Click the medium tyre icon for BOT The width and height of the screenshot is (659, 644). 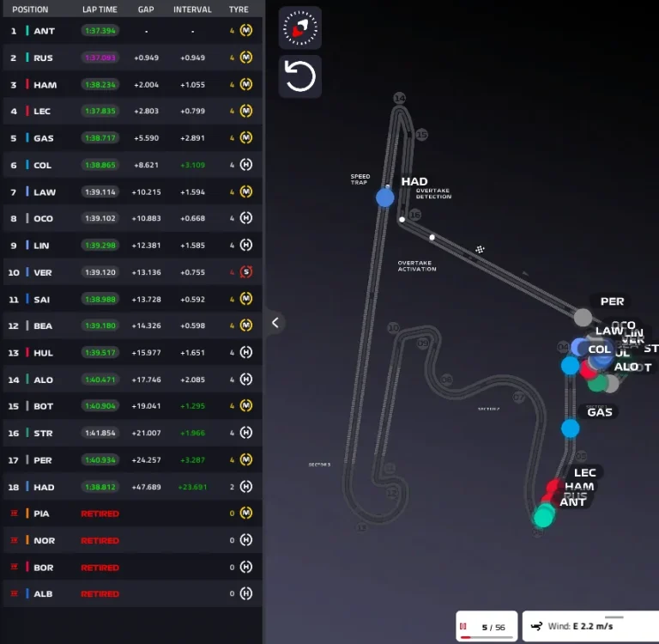(x=246, y=405)
